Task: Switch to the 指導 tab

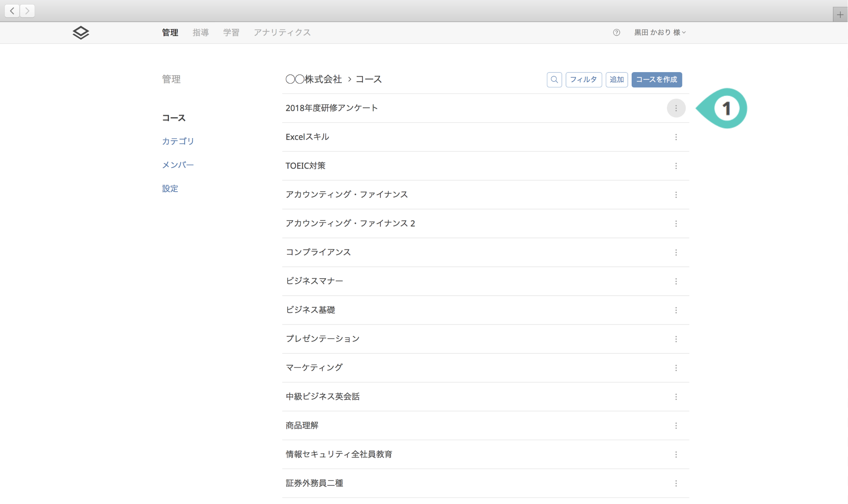Action: (x=200, y=33)
